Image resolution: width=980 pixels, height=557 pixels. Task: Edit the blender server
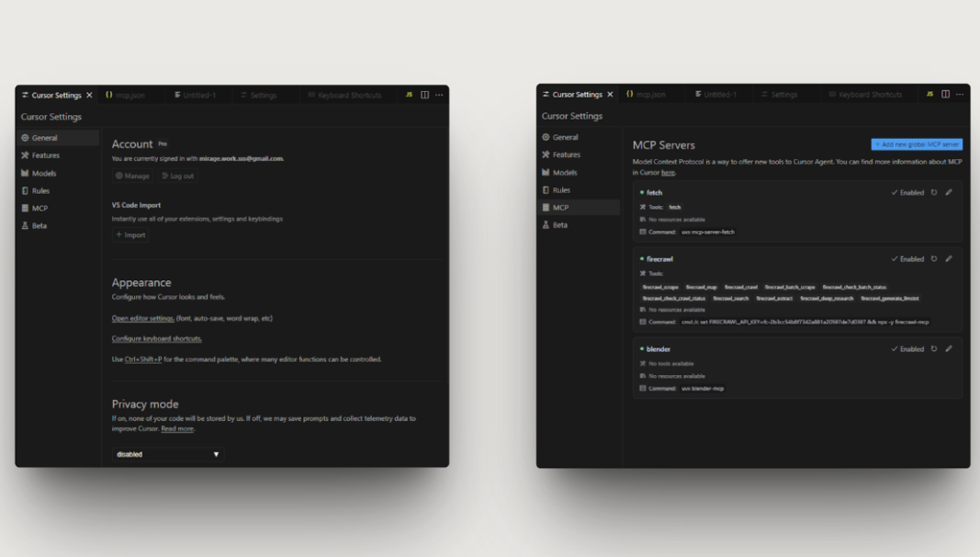click(x=949, y=349)
